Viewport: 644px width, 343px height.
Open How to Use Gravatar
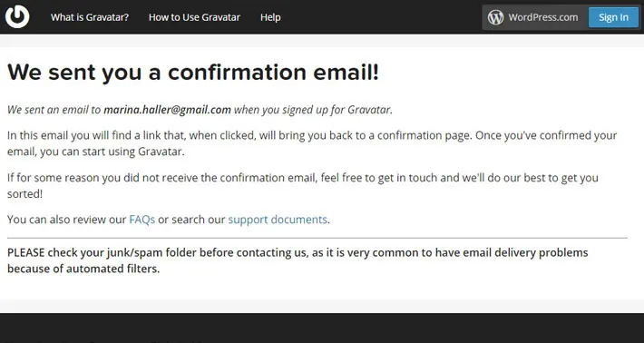coord(194,17)
